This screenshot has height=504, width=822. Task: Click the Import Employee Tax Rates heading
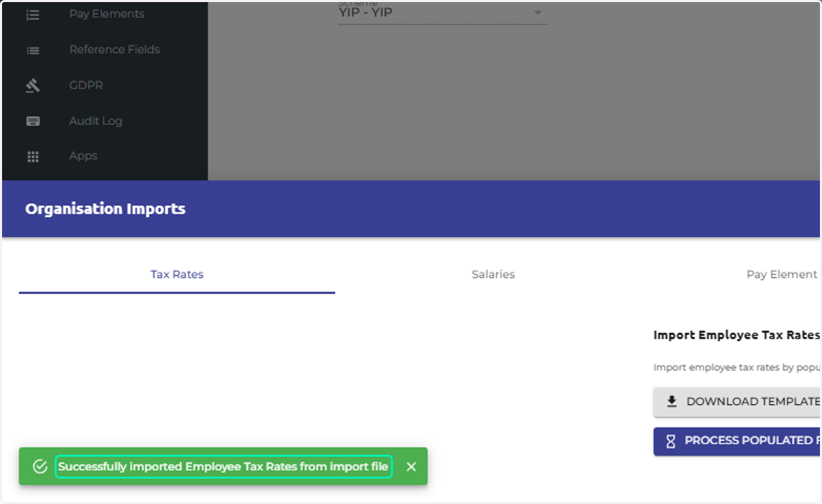[736, 335]
